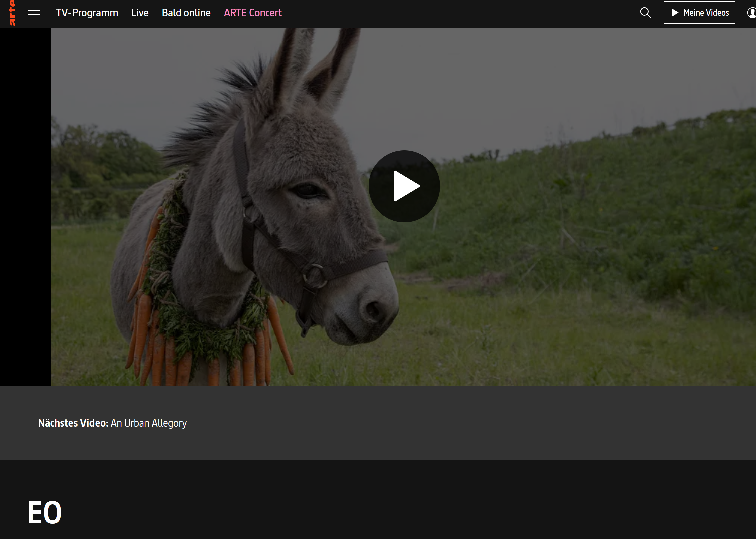Image resolution: width=756 pixels, height=539 pixels.
Task: Click the play triangle inside Meine Videos
Action: [x=675, y=13]
